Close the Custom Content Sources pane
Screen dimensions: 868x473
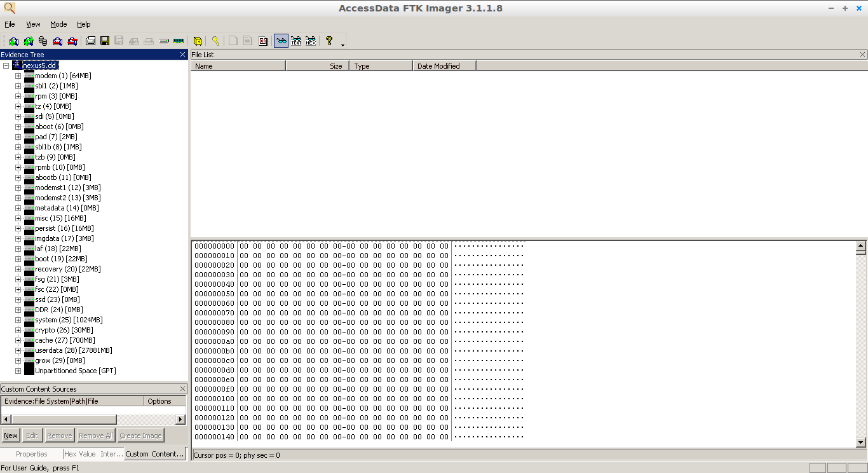coord(182,389)
